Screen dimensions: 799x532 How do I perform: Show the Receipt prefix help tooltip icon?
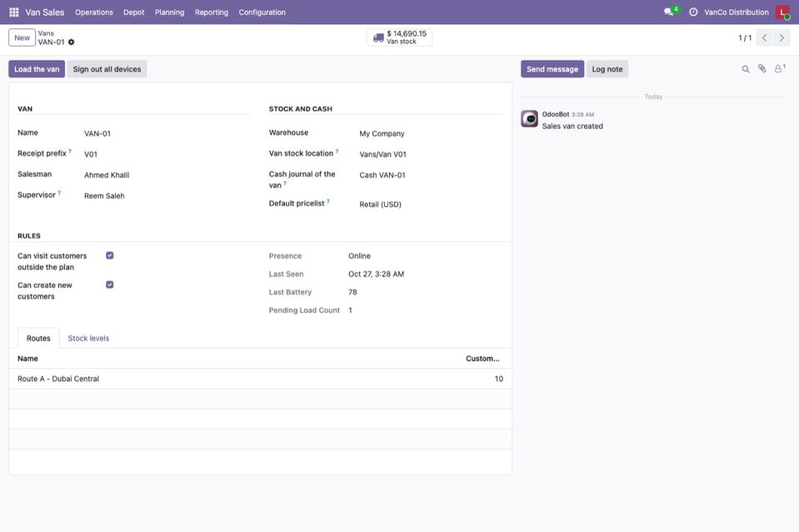click(70, 152)
